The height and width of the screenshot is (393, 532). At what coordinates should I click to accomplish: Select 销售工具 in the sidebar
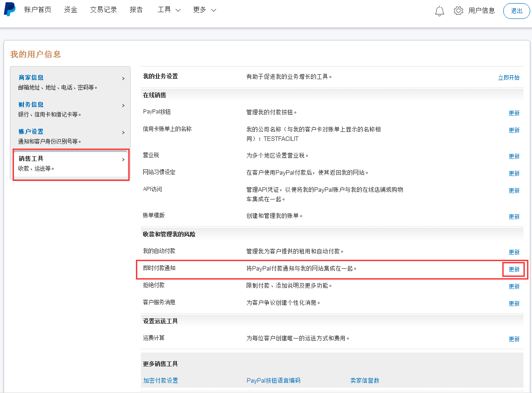click(x=31, y=159)
